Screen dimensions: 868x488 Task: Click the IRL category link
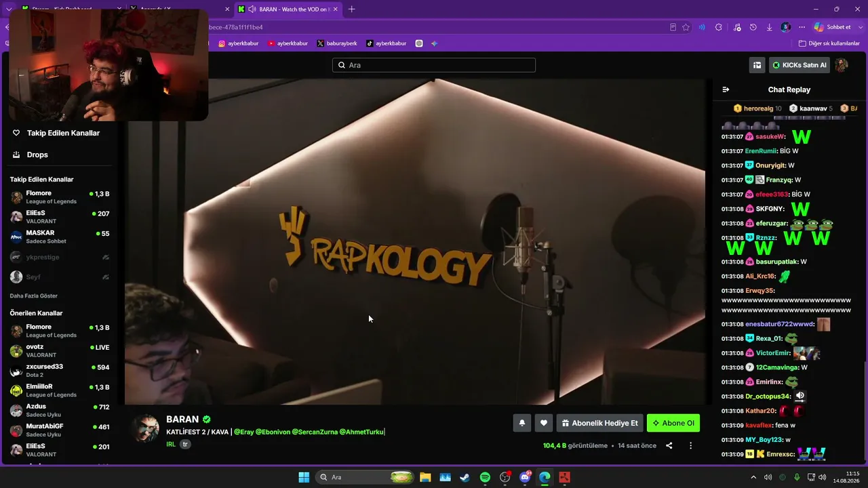click(171, 445)
